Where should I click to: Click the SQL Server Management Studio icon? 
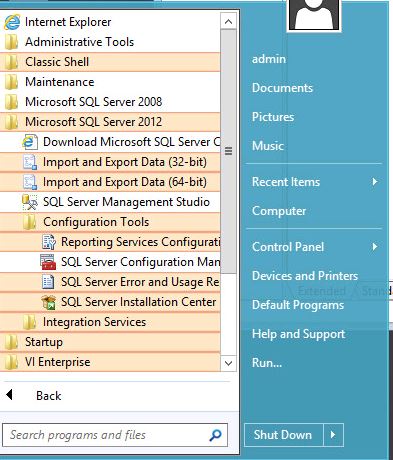pos(30,202)
